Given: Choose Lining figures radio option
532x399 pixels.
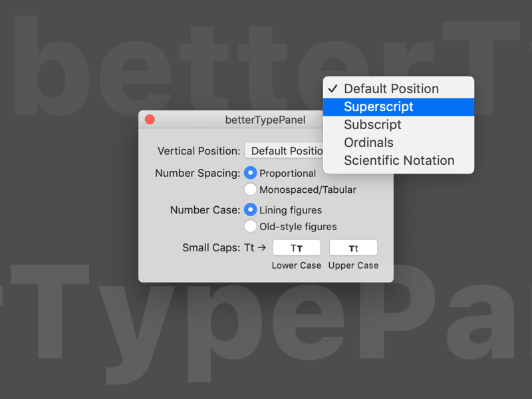Looking at the screenshot, I should [x=251, y=210].
